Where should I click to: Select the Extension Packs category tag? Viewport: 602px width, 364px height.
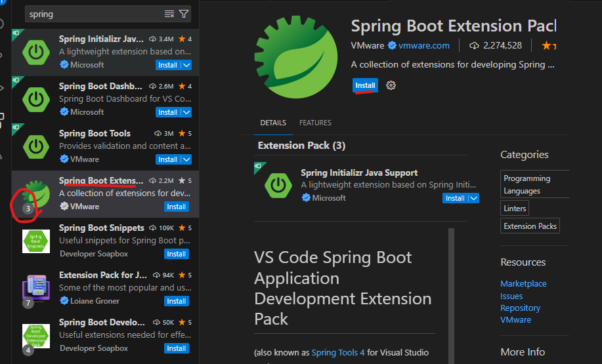pyautogui.click(x=530, y=226)
